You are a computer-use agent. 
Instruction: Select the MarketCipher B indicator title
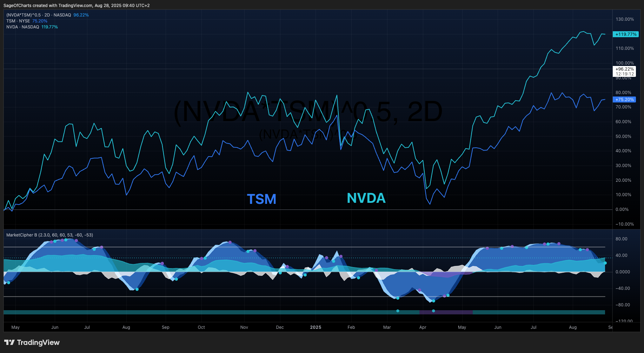click(49, 235)
